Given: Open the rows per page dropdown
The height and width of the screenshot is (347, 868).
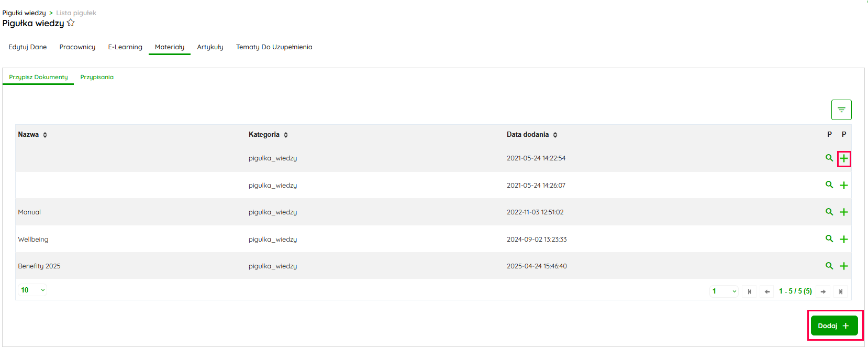Looking at the screenshot, I should tap(32, 290).
